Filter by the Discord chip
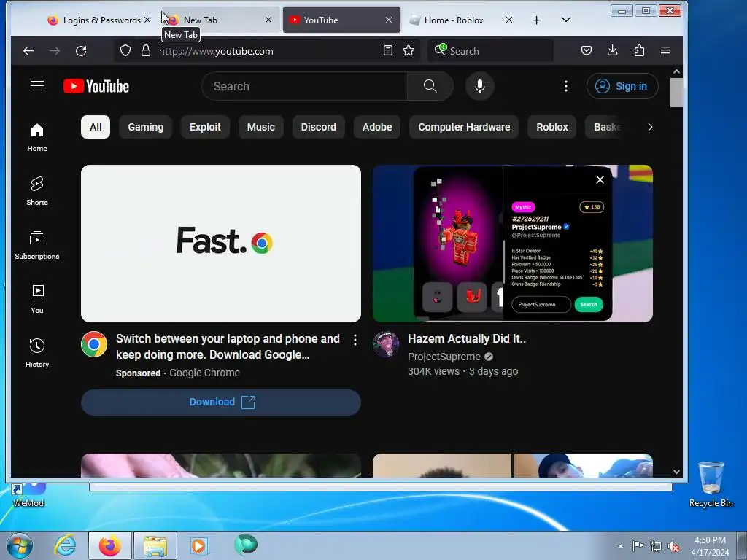The image size is (747, 560). [318, 127]
